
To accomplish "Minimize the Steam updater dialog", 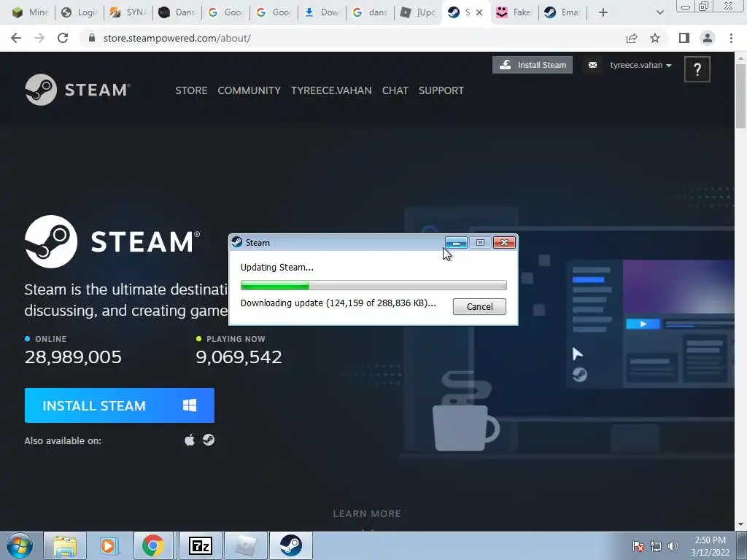I will click(456, 243).
